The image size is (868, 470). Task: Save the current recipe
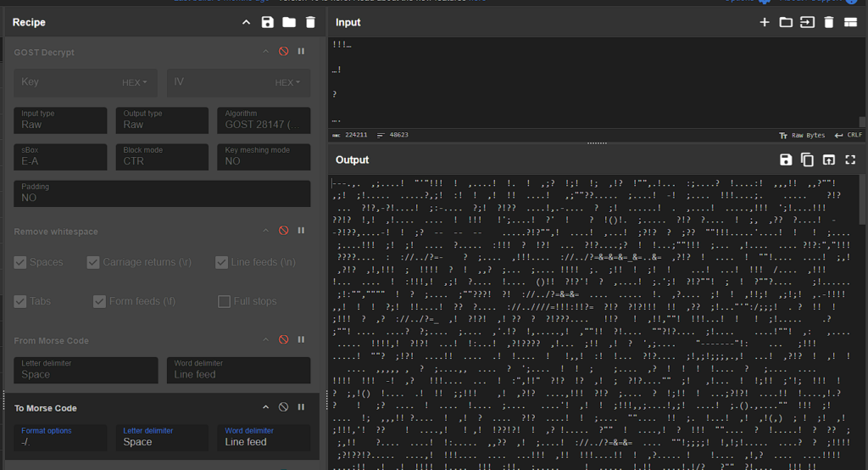point(268,22)
